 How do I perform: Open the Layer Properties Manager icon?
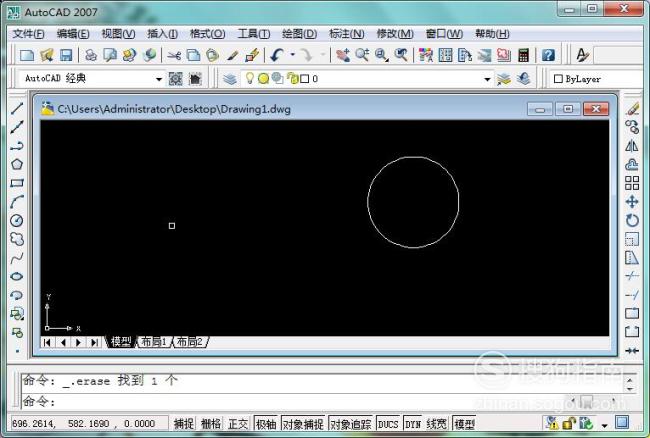[230, 78]
